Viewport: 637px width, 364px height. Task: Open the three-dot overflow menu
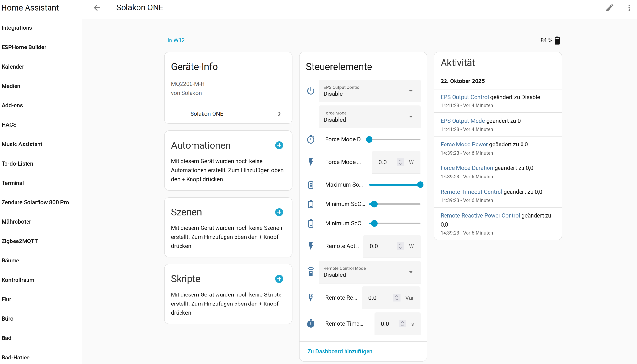(629, 8)
